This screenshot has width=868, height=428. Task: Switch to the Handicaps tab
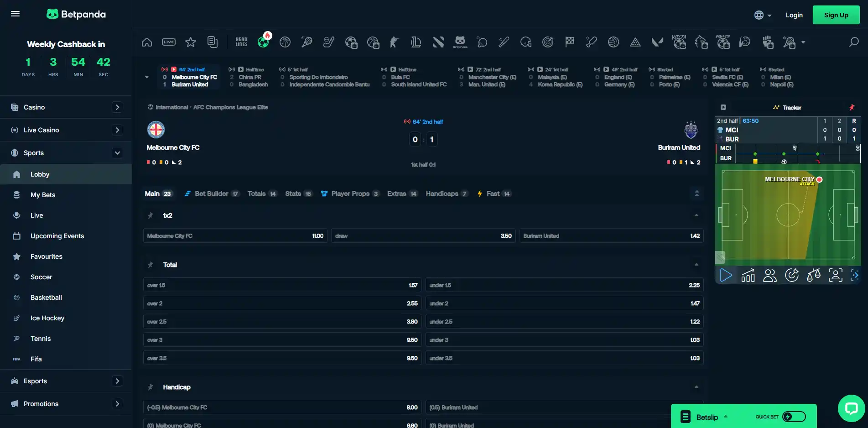[x=447, y=194]
